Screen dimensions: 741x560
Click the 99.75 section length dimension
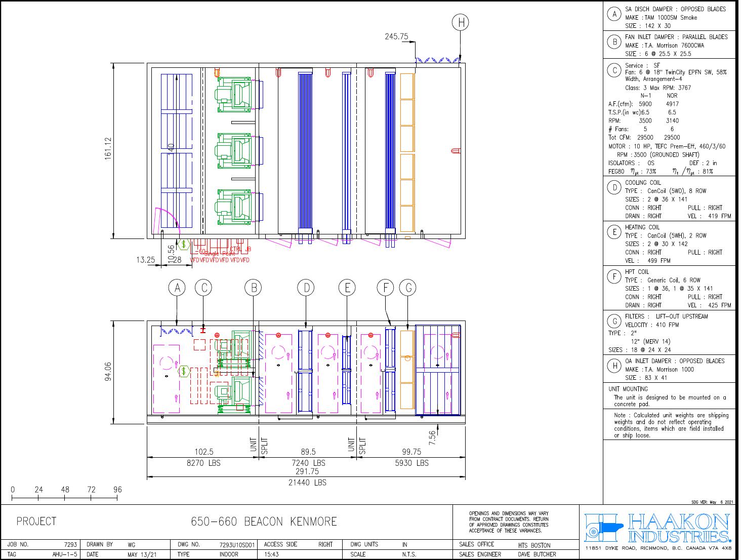point(411,452)
